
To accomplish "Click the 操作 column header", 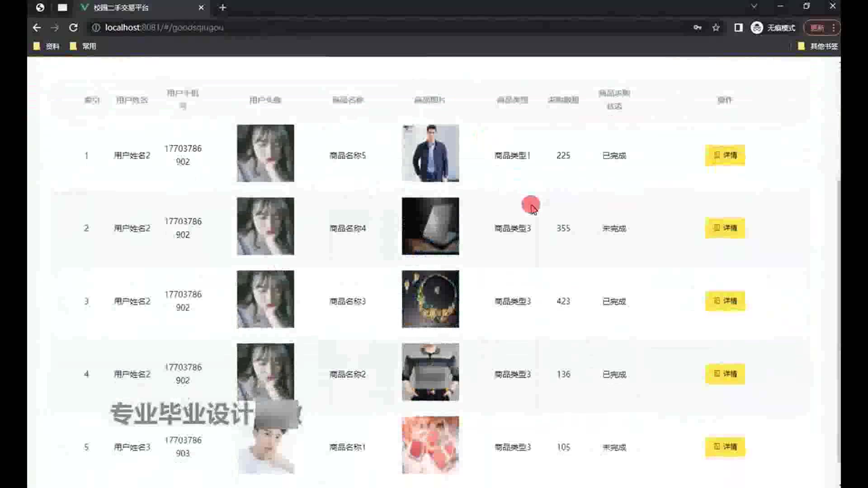I will [725, 100].
